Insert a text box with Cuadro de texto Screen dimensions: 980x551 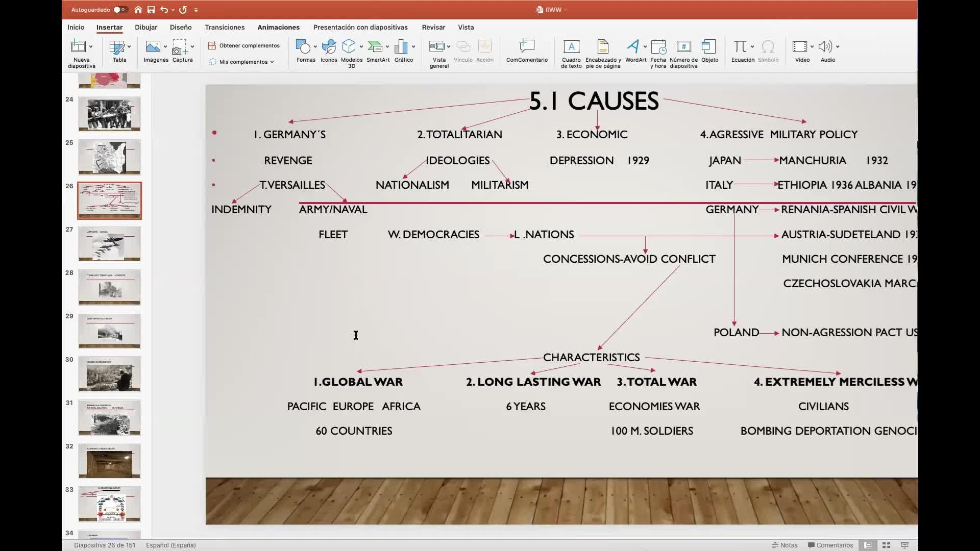click(x=571, y=53)
